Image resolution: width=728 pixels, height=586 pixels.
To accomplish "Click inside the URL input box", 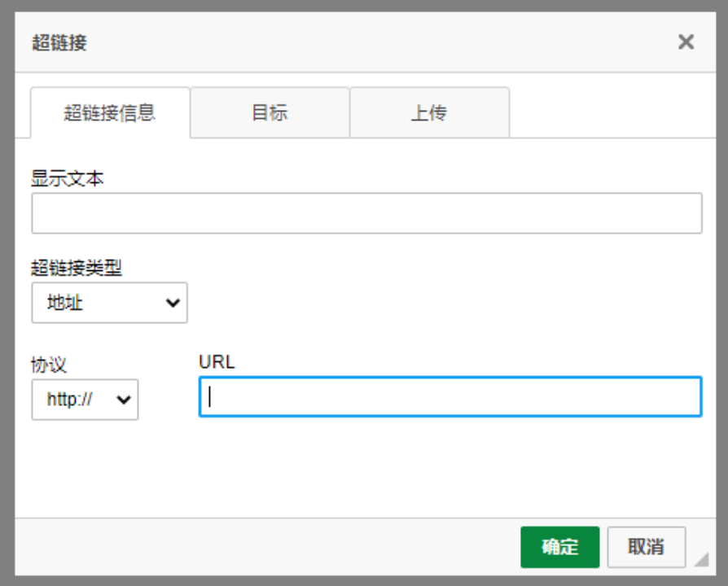I will [450, 397].
